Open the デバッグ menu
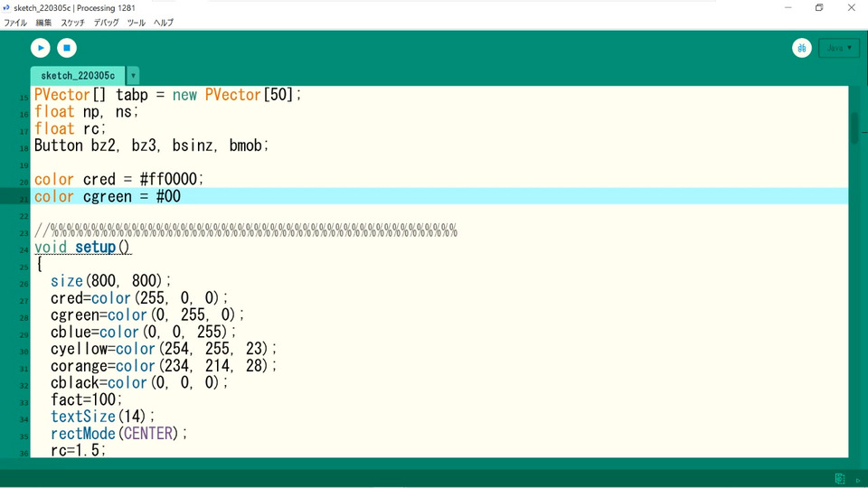Viewport: 868px width, 488px height. (x=106, y=23)
